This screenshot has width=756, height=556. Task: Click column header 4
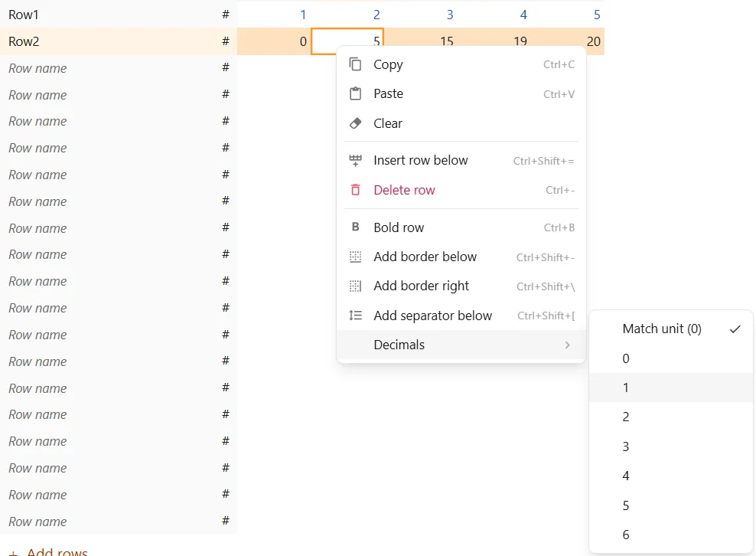point(523,15)
